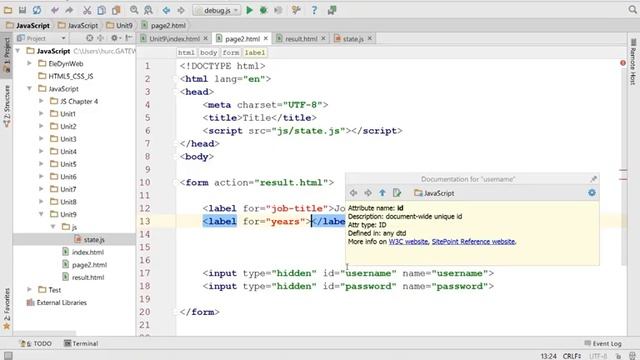640x360 pixels.
Task: Click the Paste clipboard icon
Action: coord(116,10)
